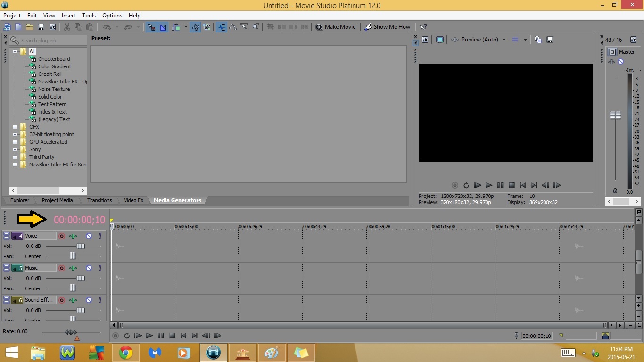The width and height of the screenshot is (644, 362).
Task: Click the Show Me How button
Action: coord(387,27)
